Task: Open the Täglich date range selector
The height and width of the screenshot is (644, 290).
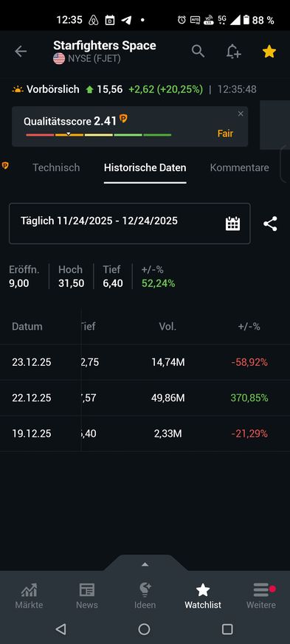Action: click(129, 224)
